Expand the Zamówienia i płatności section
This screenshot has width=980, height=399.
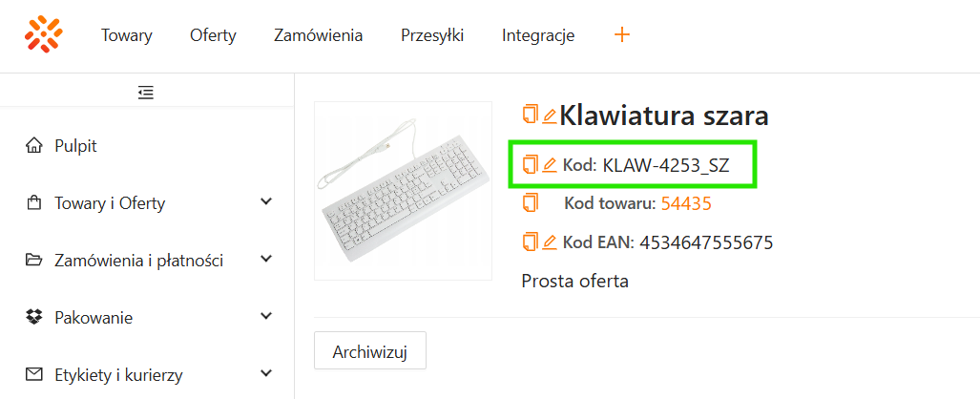point(266,260)
